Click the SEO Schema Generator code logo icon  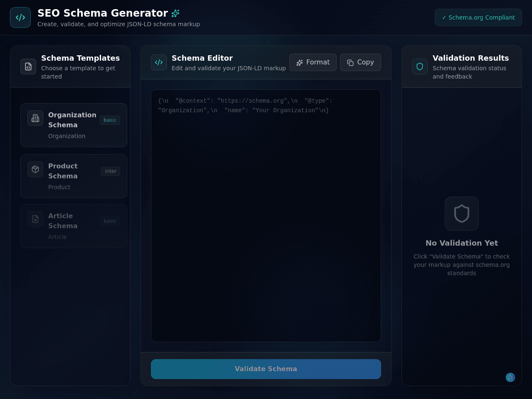click(x=20, y=17)
